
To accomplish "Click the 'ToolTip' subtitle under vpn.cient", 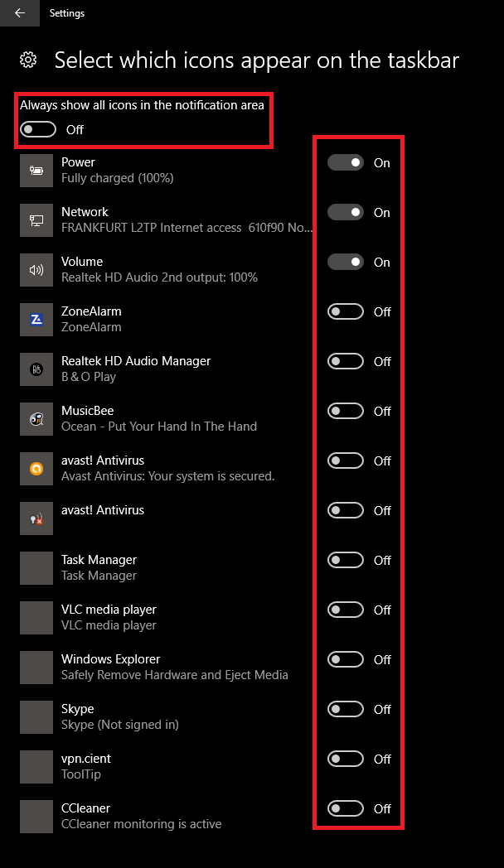I will pos(81,774).
